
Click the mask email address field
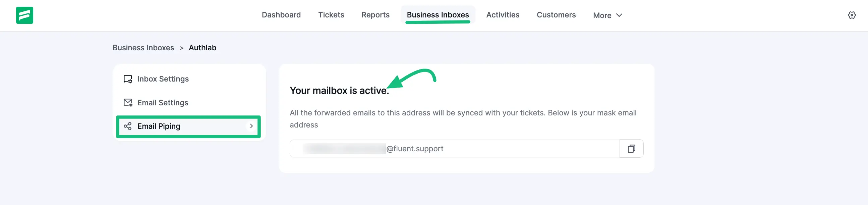coord(455,148)
